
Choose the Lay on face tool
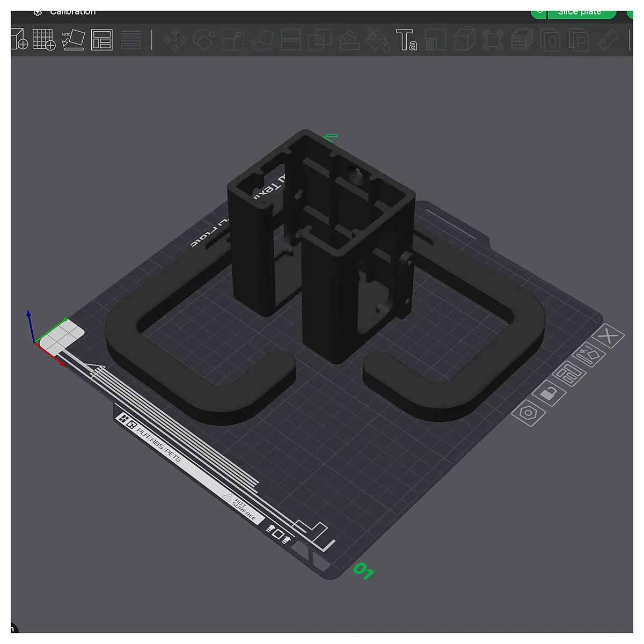coord(262,40)
